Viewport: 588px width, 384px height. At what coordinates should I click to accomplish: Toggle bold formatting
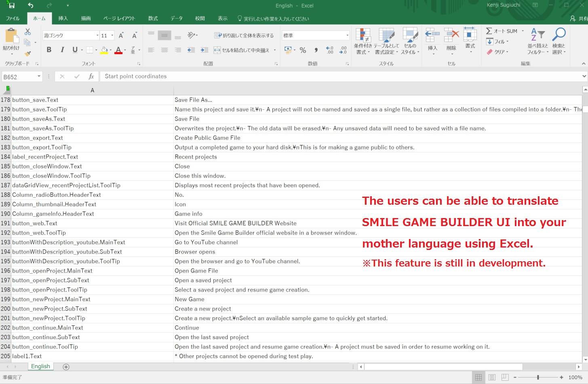[x=49, y=50]
